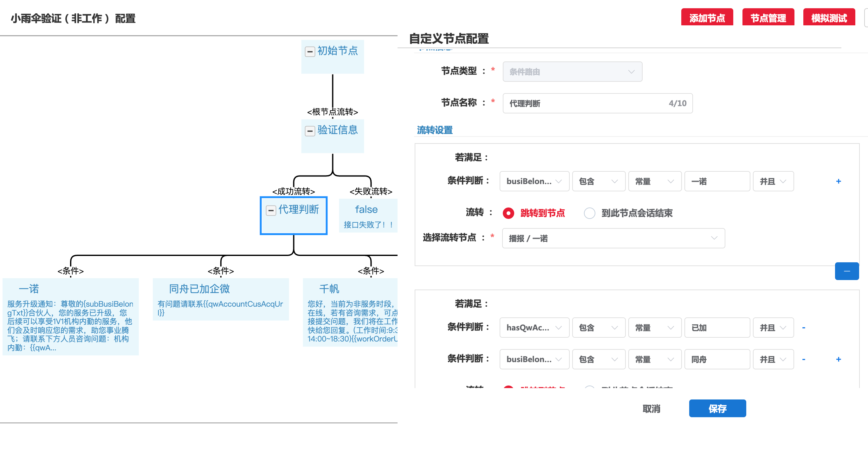
Task: Select 到此节点会话结束 radio option
Action: (589, 213)
